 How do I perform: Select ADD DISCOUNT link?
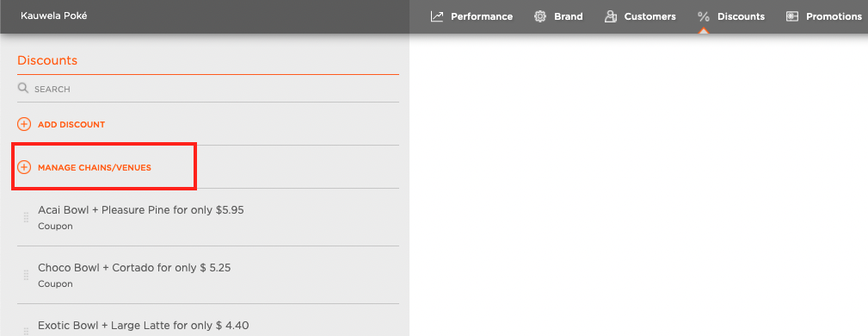pos(71,125)
